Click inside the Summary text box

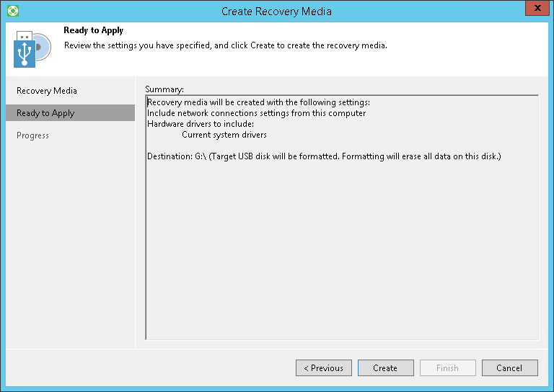click(x=342, y=218)
